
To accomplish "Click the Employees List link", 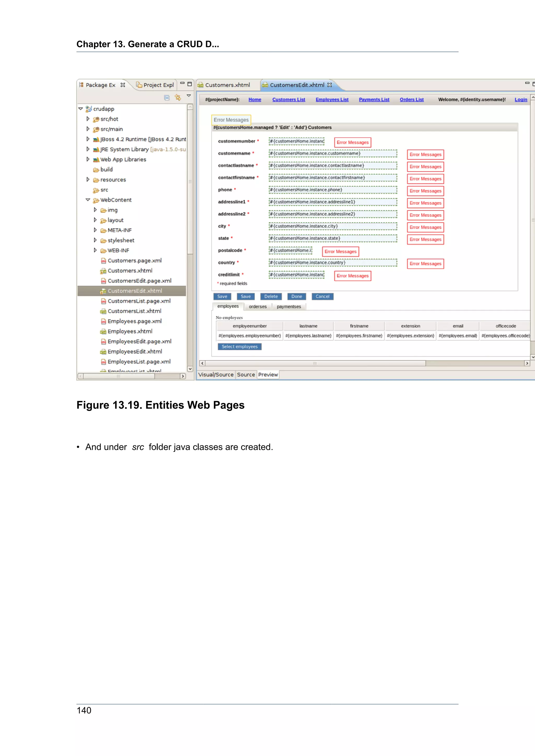I will point(332,99).
